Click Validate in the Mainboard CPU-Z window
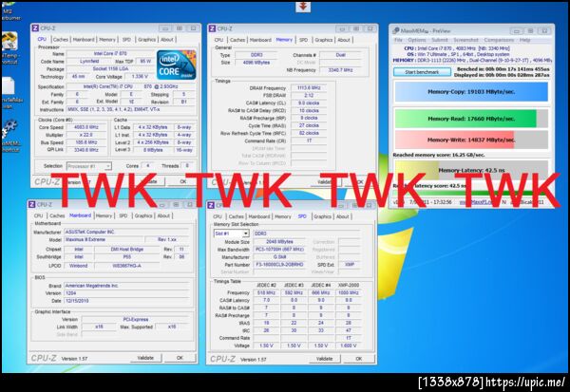The image size is (570, 392). pos(145,358)
